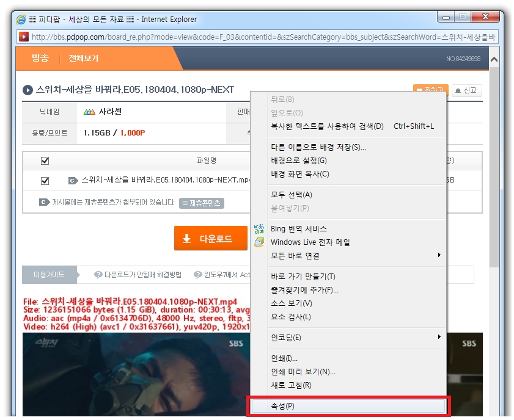514x420 pixels.
Task: Click the C icon beside the 제휴콘텐츠 notice
Action: click(x=44, y=202)
